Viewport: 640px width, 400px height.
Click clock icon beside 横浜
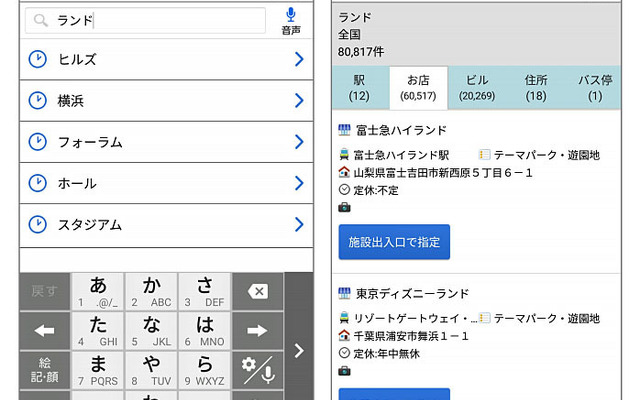tap(38, 100)
